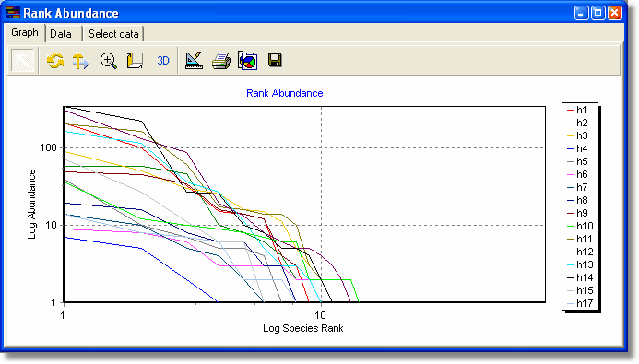The image size is (639, 364).
Task: Click the h11 legend entry
Action: coord(580,239)
